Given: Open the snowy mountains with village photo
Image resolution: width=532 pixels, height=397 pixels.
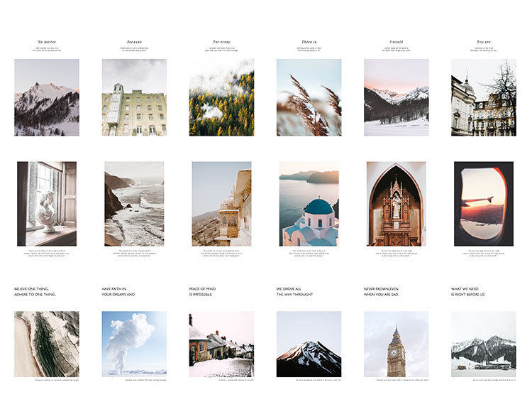Looking at the screenshot, I should click(x=484, y=344).
